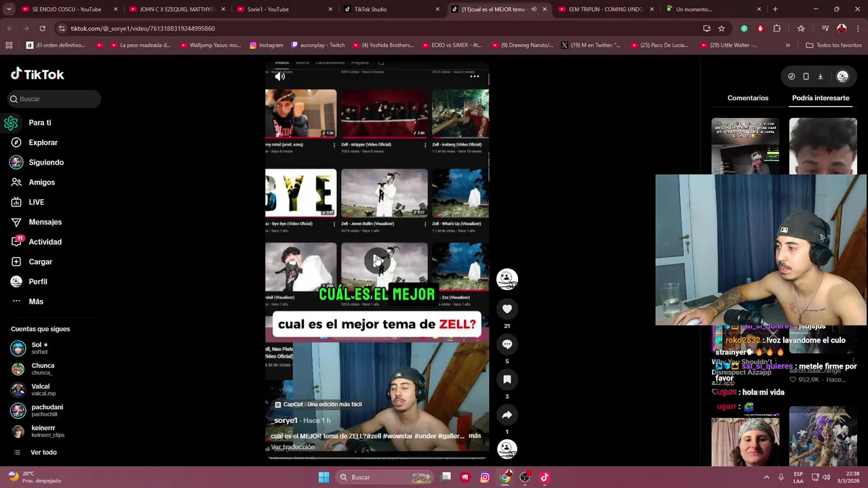This screenshot has width=868, height=488.
Task: Follow the creator via avatar beside video
Action: (x=507, y=279)
